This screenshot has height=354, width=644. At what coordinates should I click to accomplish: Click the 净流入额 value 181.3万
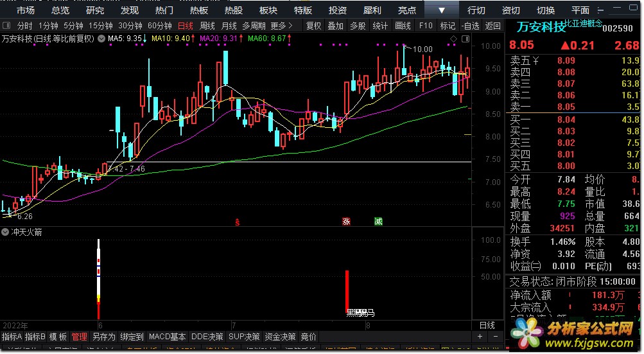coord(608,295)
